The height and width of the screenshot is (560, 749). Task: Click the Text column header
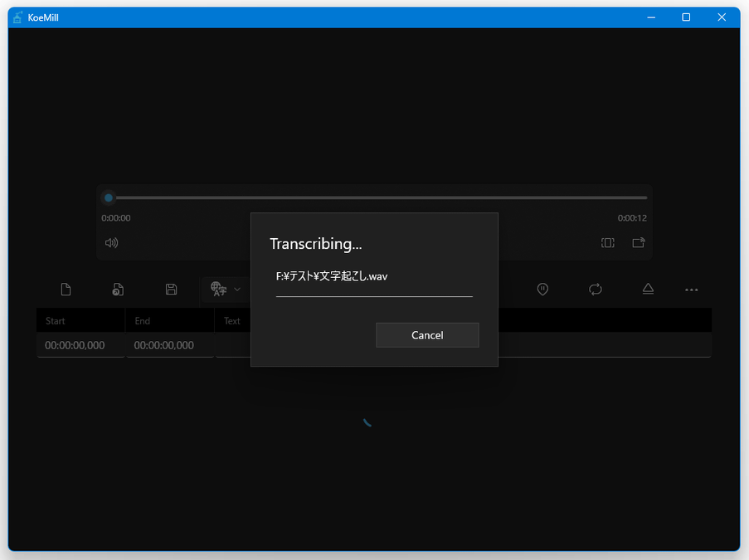tap(232, 321)
